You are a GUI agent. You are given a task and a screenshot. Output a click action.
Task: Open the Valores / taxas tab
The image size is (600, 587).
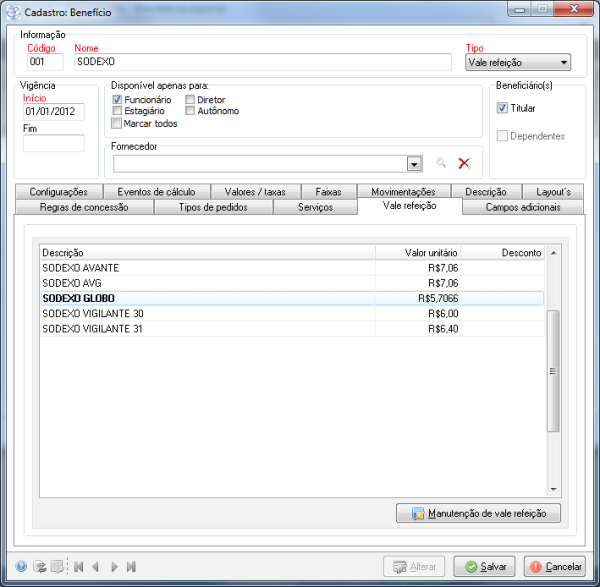pyautogui.click(x=255, y=192)
